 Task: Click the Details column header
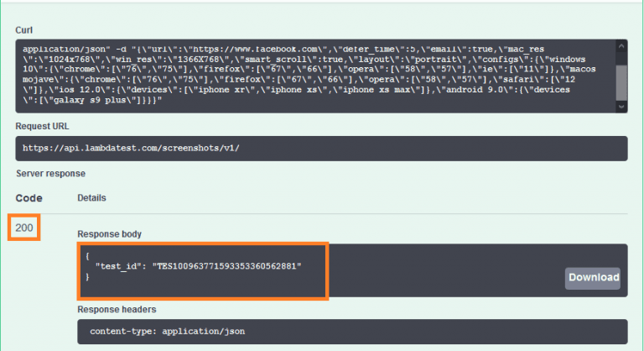[91, 197]
